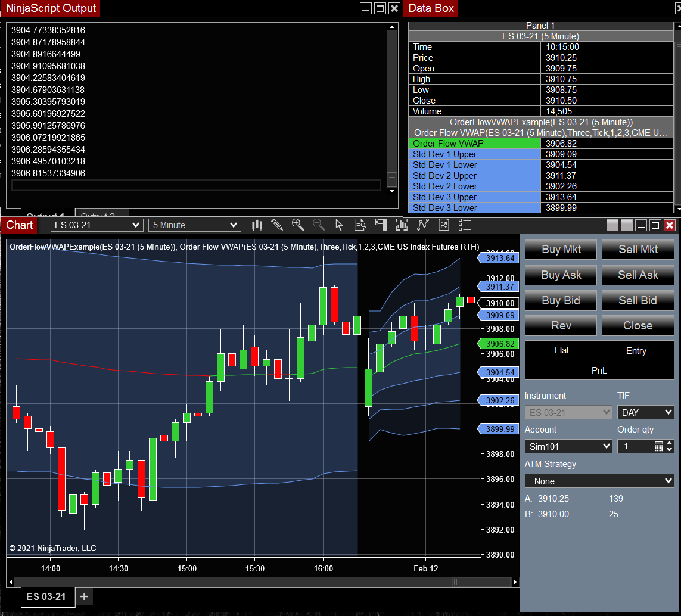Open the ATM Strategy None dropdown

point(599,481)
